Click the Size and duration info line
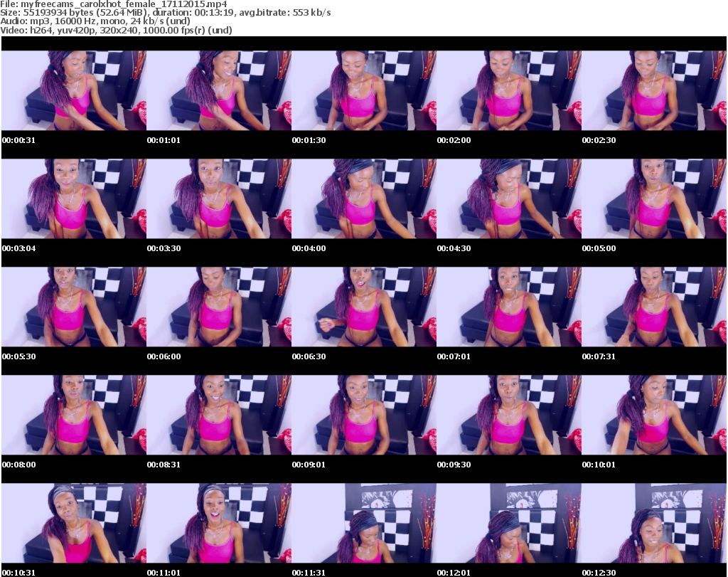This screenshot has height=577, width=728. 165,13
